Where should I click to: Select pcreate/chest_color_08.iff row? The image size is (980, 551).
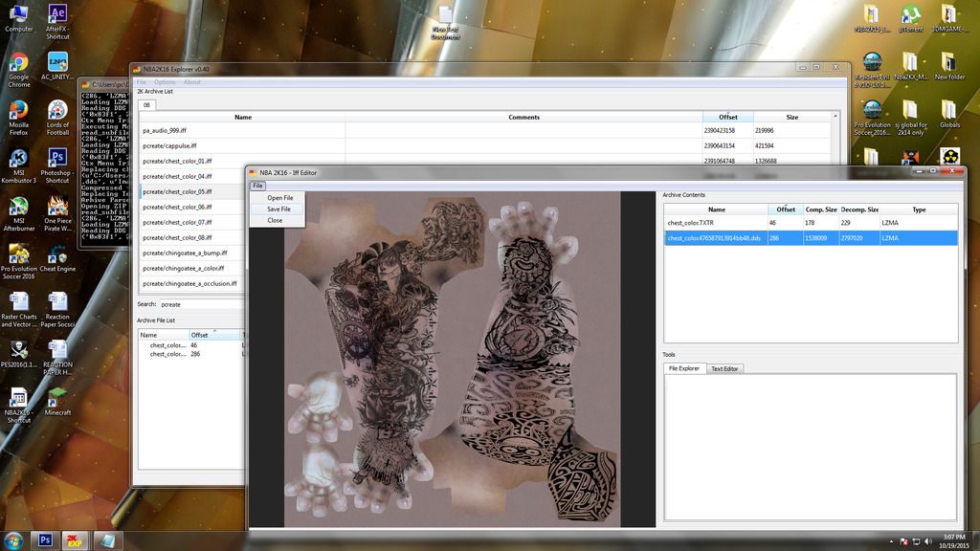(192, 237)
